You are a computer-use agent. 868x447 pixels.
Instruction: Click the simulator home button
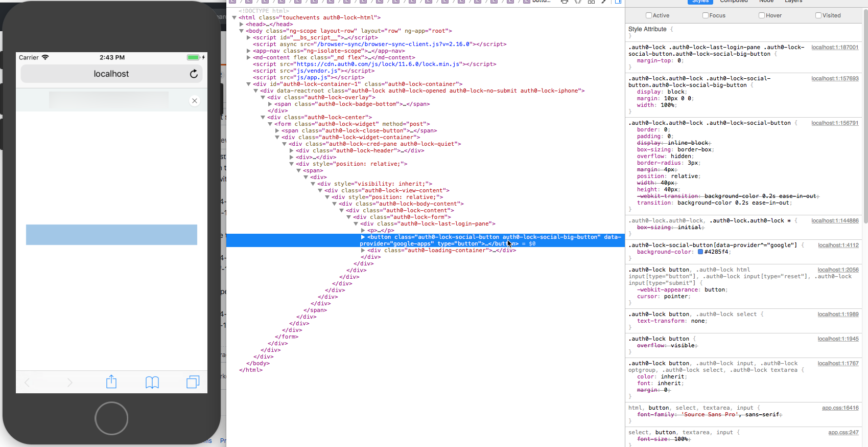pyautogui.click(x=111, y=418)
